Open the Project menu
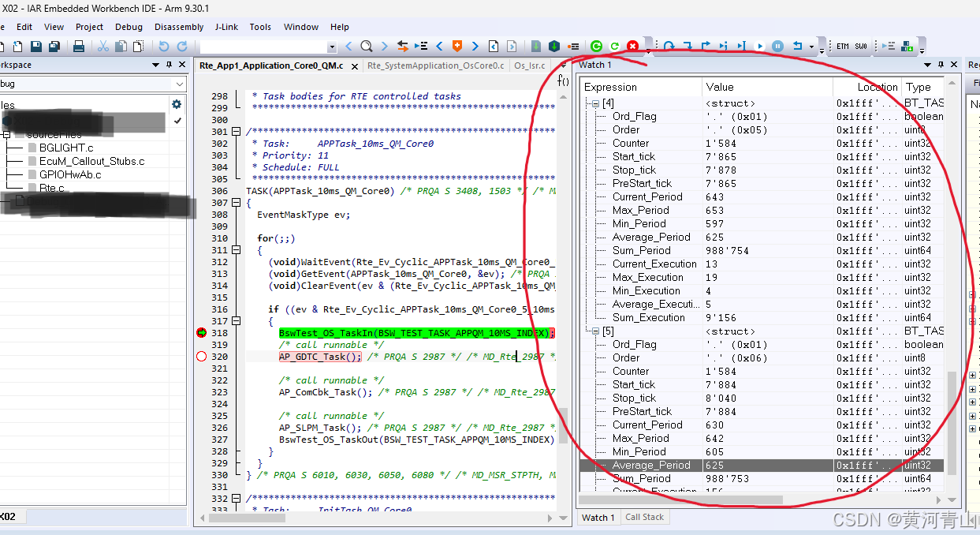The image size is (980, 535). 90,27
